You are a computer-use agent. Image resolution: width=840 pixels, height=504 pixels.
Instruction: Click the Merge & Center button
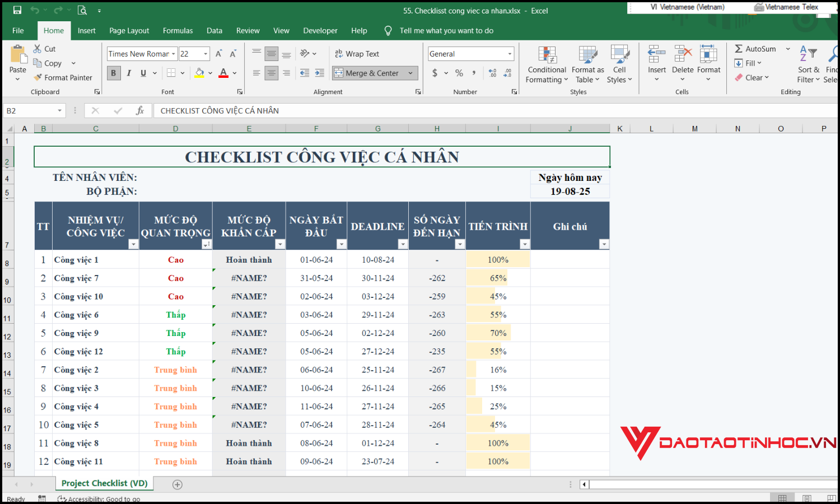click(x=367, y=73)
